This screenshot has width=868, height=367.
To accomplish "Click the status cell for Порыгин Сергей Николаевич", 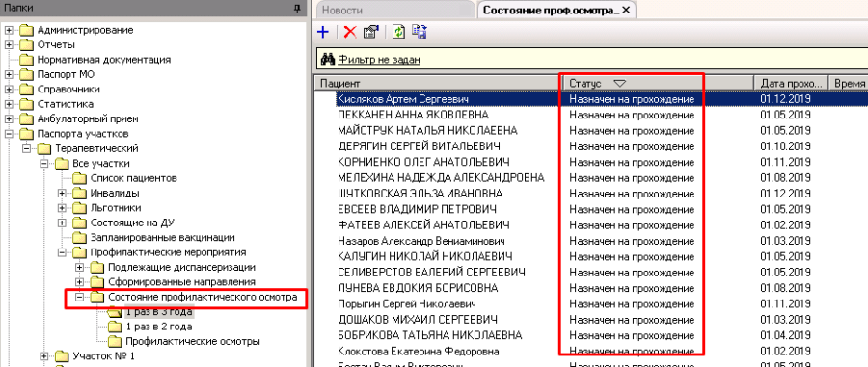I will [x=632, y=304].
